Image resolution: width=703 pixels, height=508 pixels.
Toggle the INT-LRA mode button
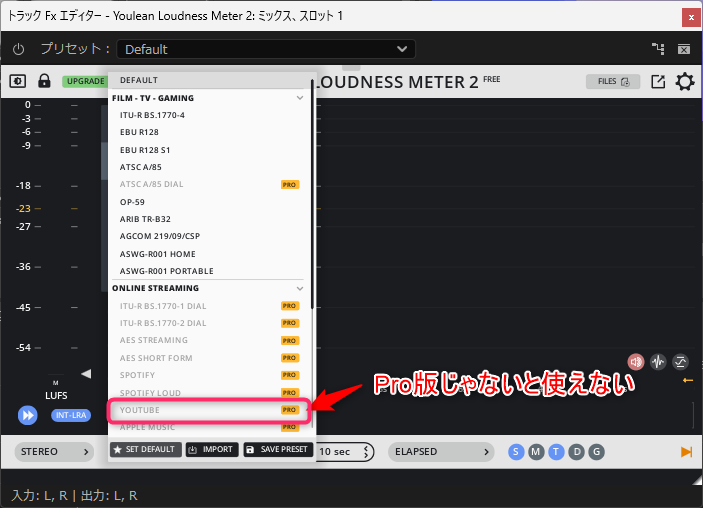point(71,415)
